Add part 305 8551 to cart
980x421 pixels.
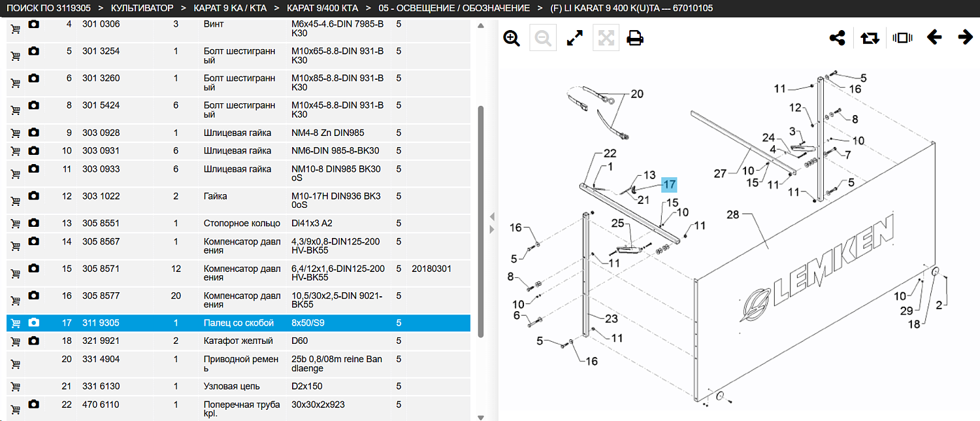click(x=15, y=224)
